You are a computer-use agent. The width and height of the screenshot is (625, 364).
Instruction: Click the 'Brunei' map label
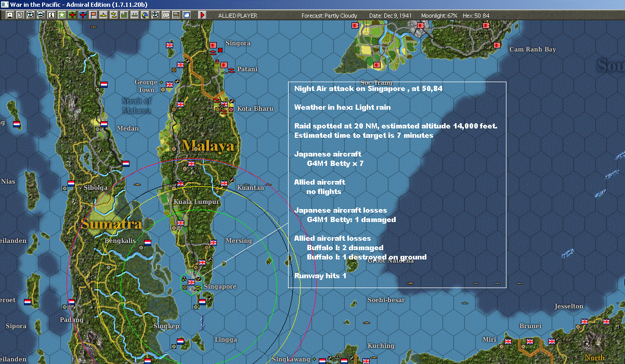coord(530,326)
